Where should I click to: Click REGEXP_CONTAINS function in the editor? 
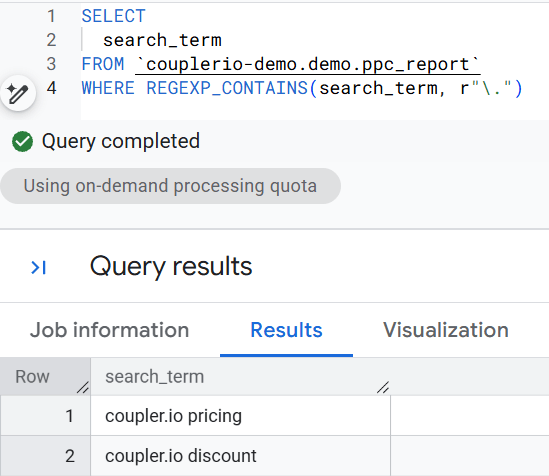pyautogui.click(x=227, y=88)
